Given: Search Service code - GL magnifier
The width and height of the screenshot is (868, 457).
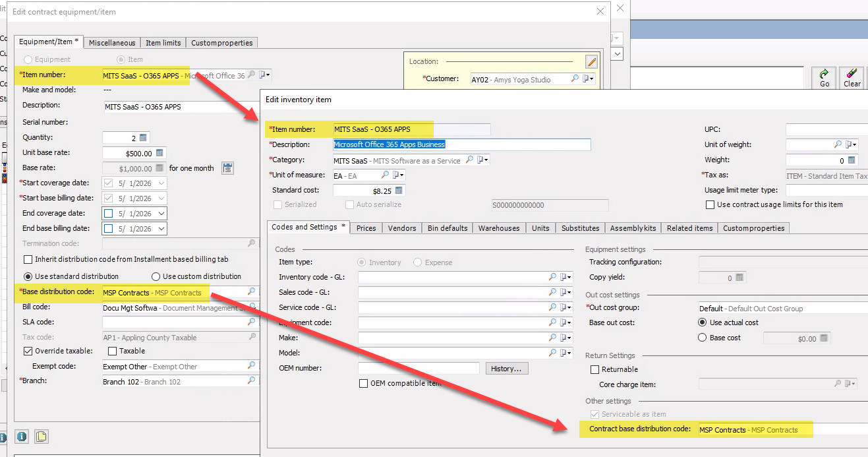Looking at the screenshot, I should point(552,307).
